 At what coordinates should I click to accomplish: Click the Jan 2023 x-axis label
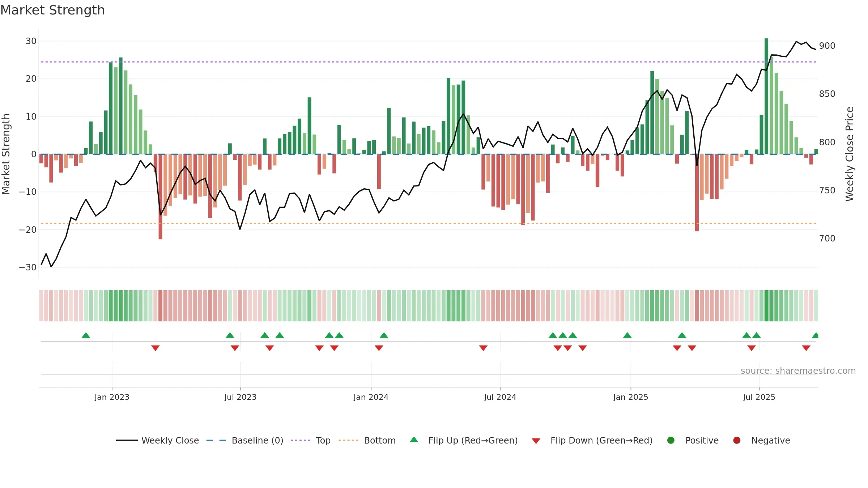pos(112,397)
